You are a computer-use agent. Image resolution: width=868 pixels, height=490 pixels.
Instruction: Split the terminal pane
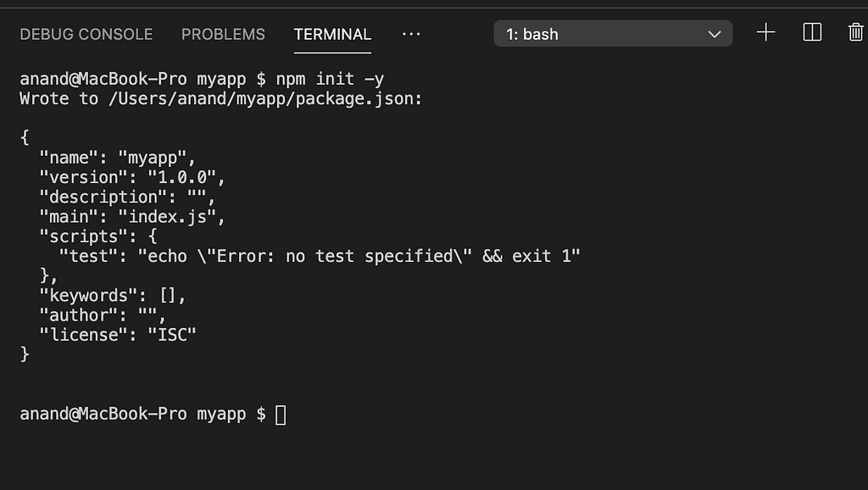tap(812, 33)
